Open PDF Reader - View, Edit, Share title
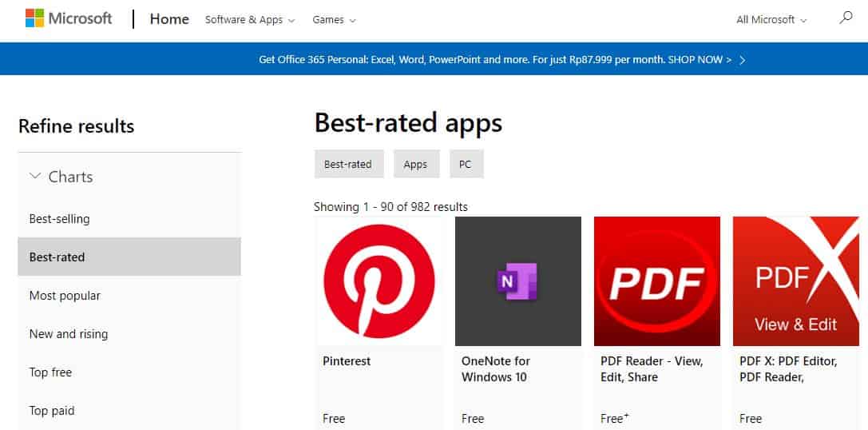868x430 pixels. pyautogui.click(x=652, y=369)
